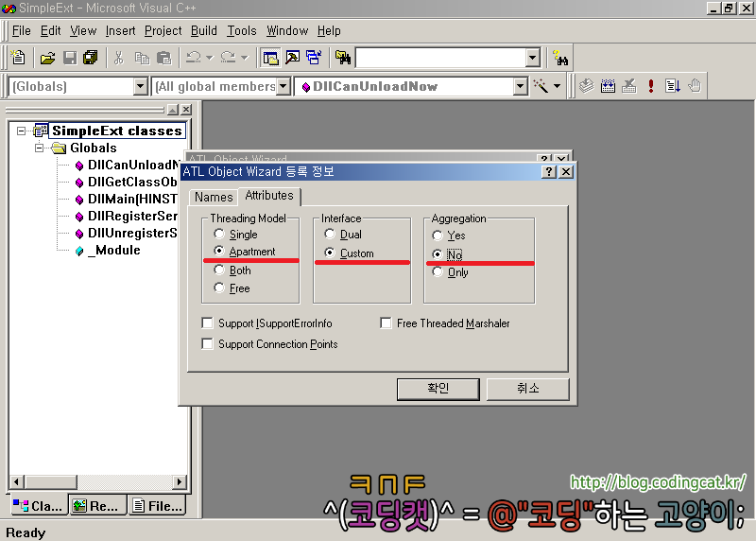
Task: Click the Undo arrow icon
Action: [194, 58]
